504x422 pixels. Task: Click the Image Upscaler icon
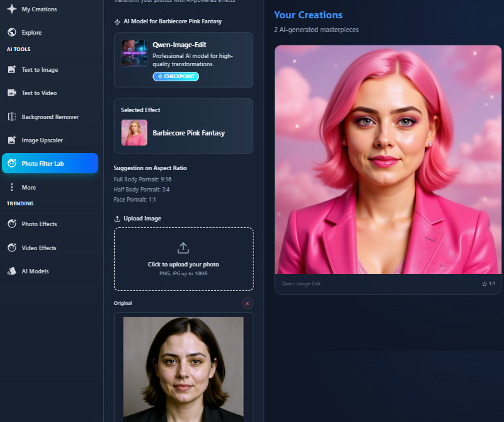(12, 140)
